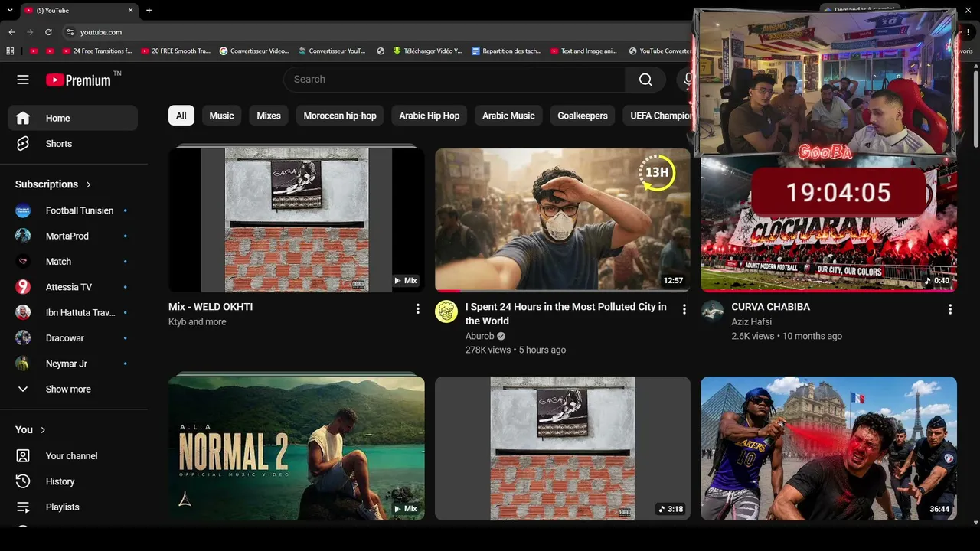980x551 pixels.
Task: Visit the Aziz Hafsi channel name link
Action: (751, 322)
